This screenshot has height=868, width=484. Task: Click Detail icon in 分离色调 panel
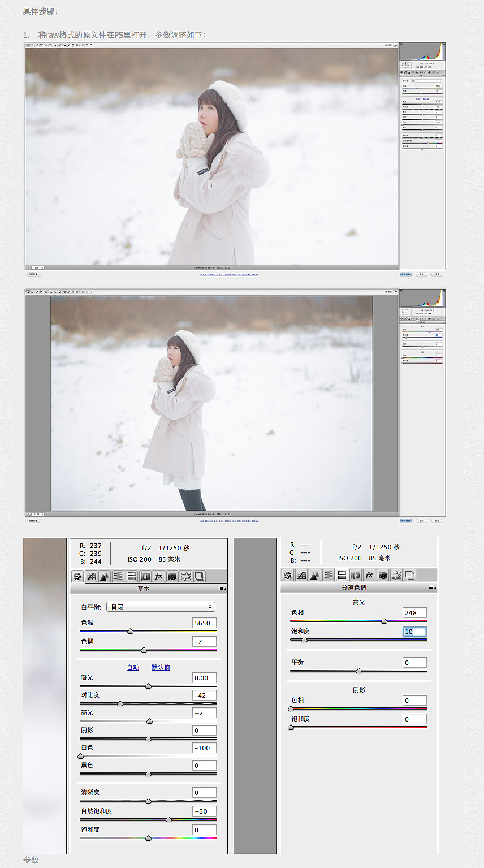click(315, 575)
